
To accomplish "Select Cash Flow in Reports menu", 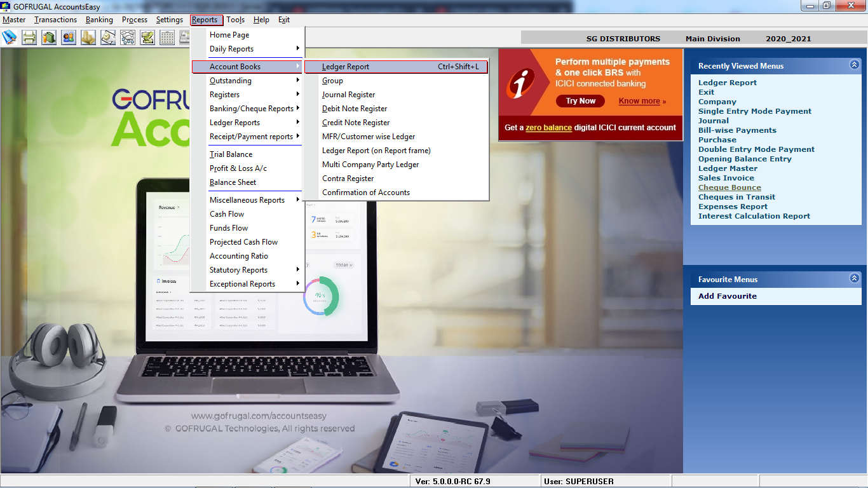I will 248,214.
